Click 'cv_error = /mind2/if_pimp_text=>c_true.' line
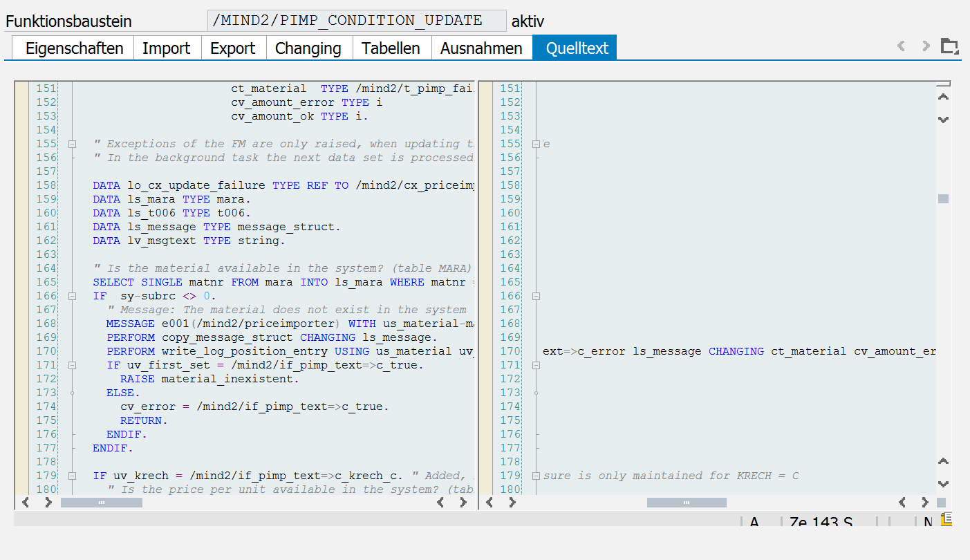 point(254,407)
